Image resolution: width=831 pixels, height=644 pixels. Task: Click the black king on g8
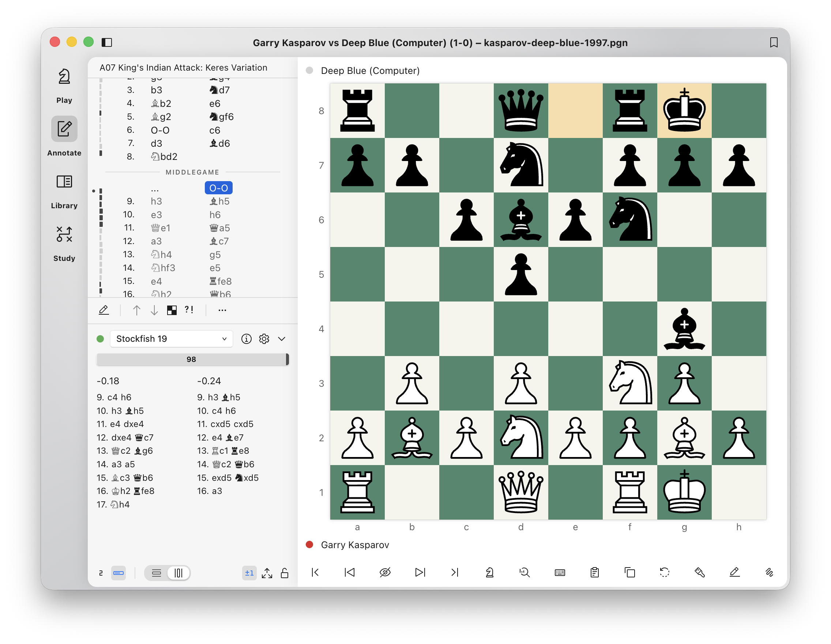tap(684, 111)
